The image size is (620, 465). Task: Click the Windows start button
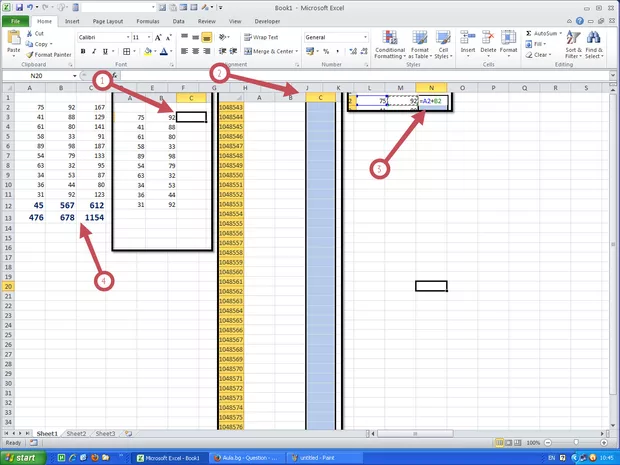[x=23, y=458]
